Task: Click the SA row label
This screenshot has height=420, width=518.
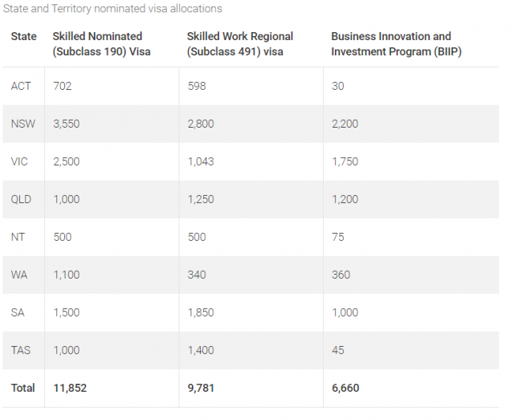Action: coord(18,312)
